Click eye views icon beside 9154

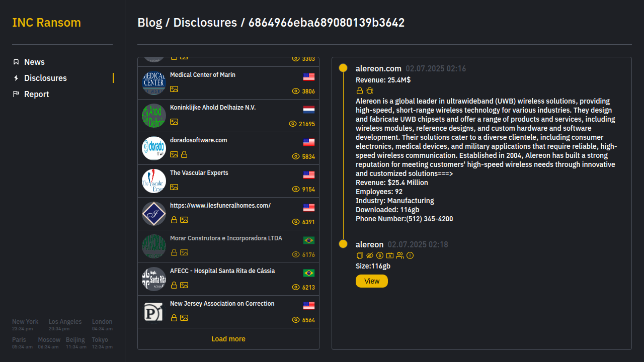point(296,189)
